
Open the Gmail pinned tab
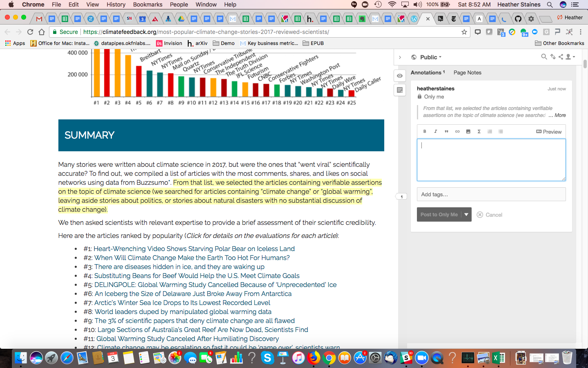click(x=39, y=18)
